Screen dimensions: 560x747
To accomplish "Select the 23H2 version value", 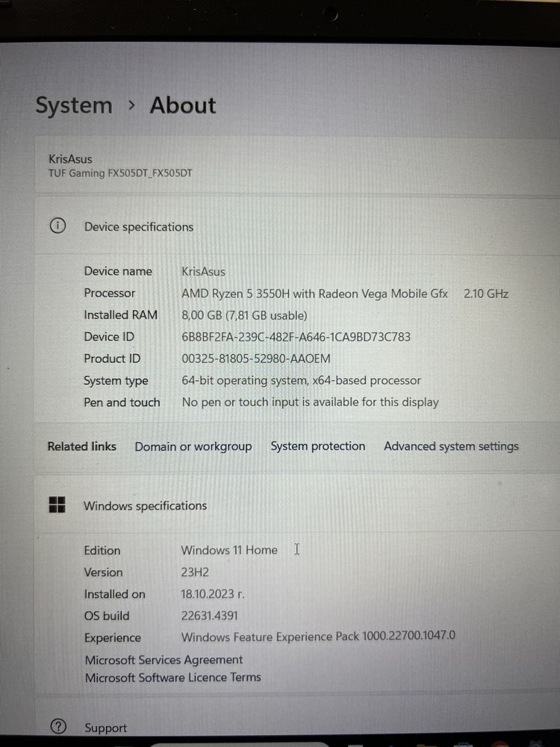I will (x=195, y=571).
